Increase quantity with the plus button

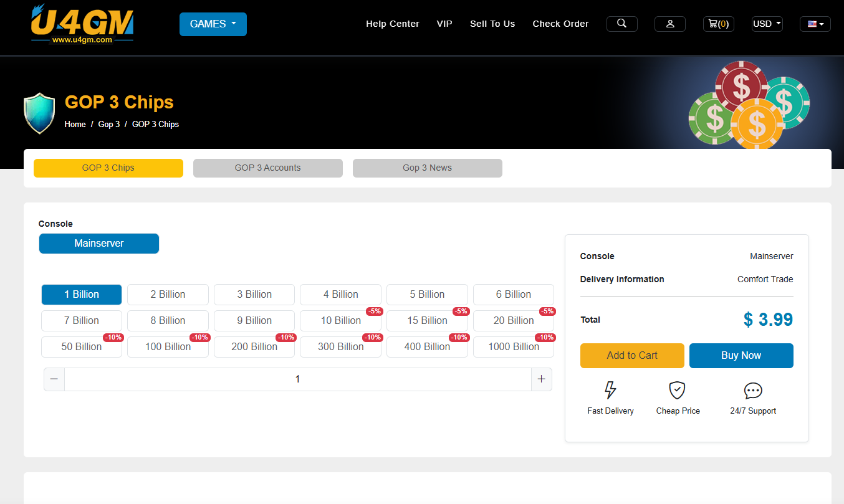click(x=541, y=379)
